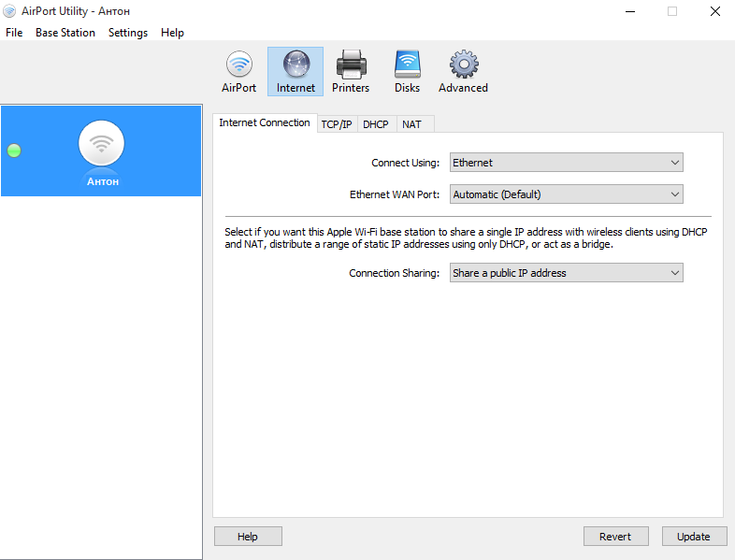
Task: Click the green status indicator light
Action: (14, 151)
